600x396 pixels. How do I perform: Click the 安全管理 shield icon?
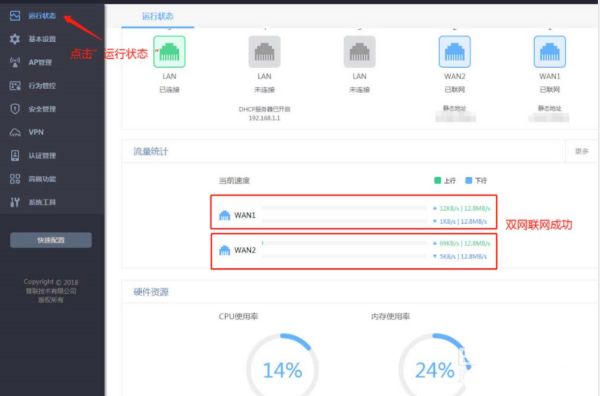pos(15,109)
